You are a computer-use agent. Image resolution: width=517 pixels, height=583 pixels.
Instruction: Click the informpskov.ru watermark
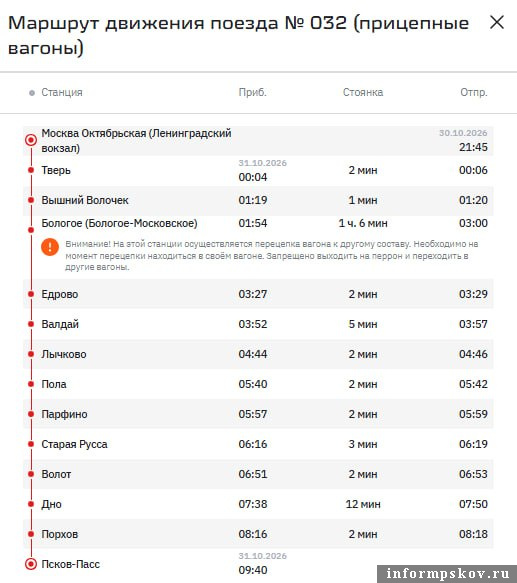pos(447,574)
